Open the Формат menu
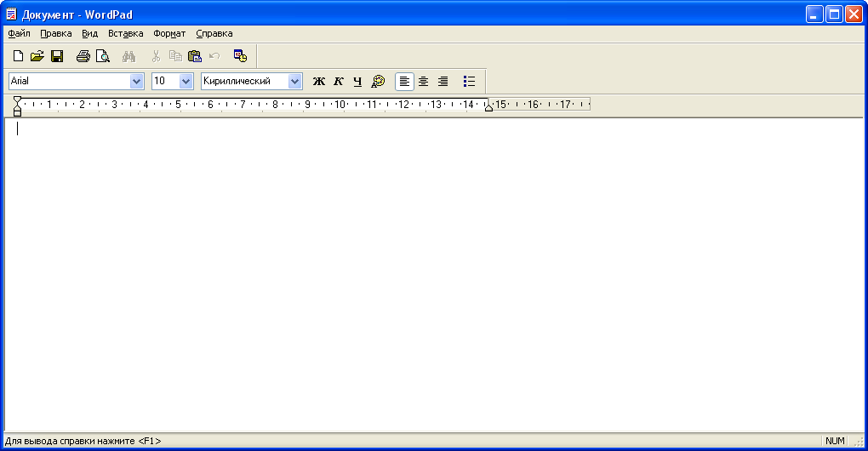 tap(169, 33)
